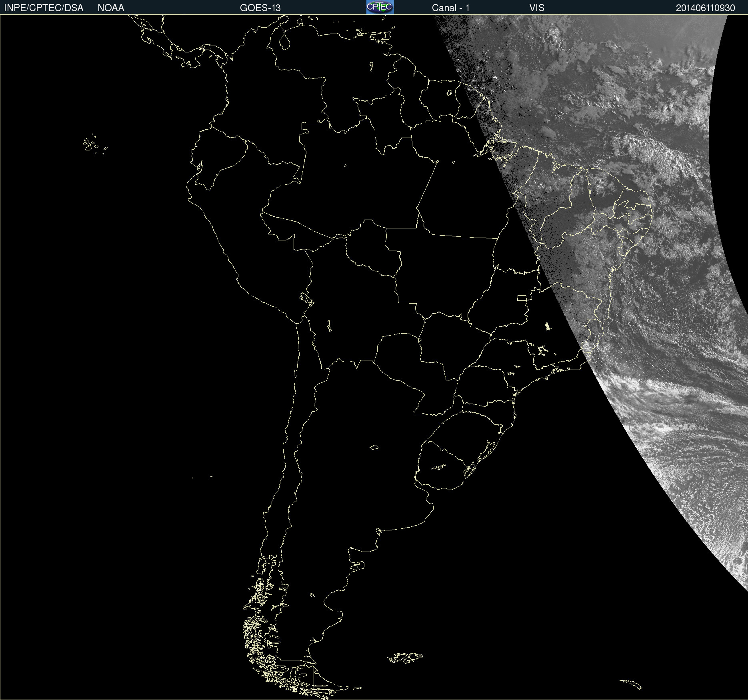
Task: Click the Canal - 1 label
Action: point(451,8)
